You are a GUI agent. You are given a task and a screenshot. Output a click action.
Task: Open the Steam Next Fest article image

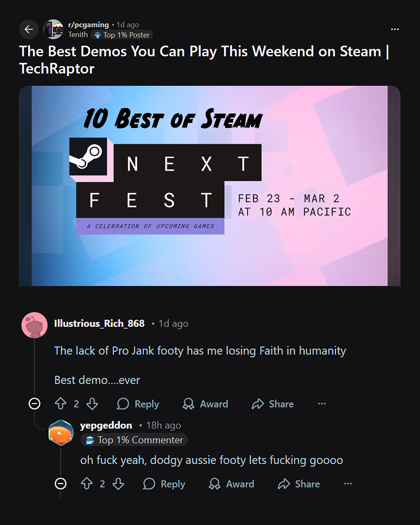coord(210,186)
